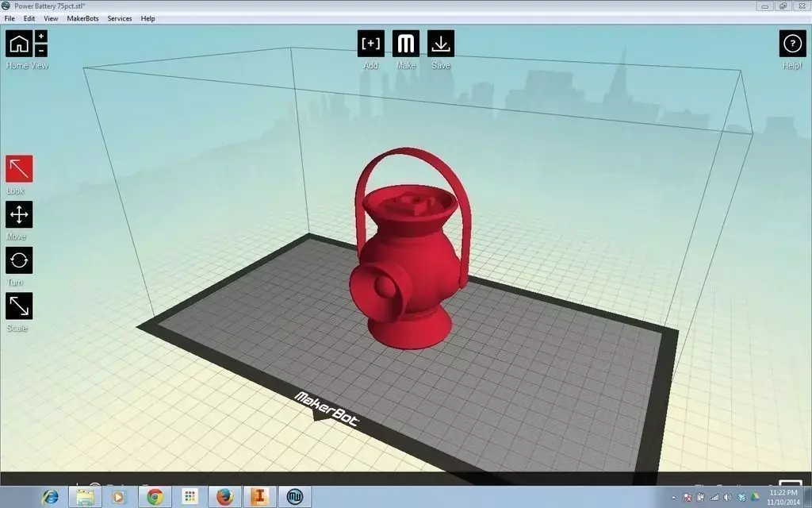Open the Edit menu

click(x=29, y=18)
